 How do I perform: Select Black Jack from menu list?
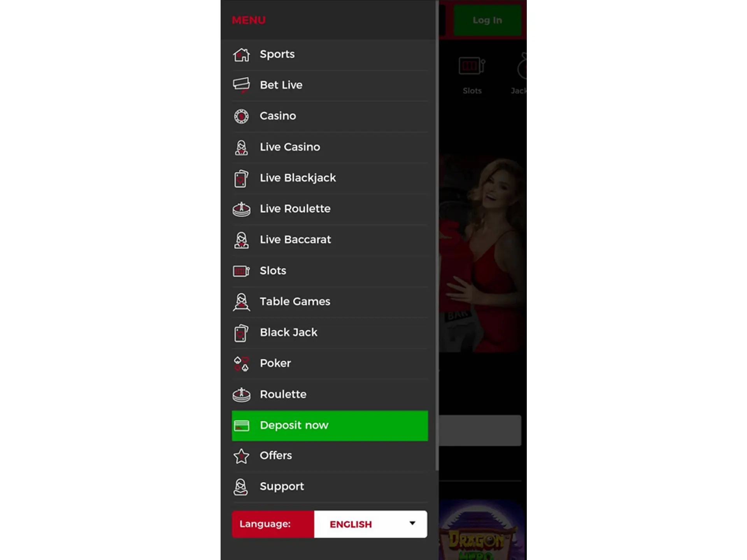(x=288, y=332)
